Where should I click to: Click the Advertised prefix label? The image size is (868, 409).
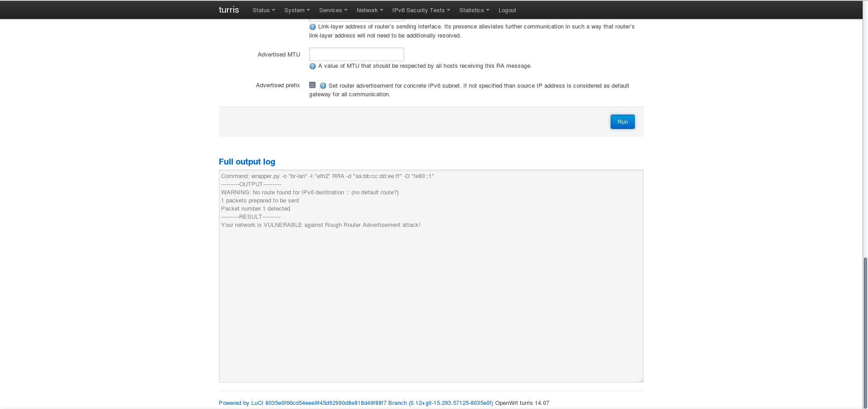[278, 85]
